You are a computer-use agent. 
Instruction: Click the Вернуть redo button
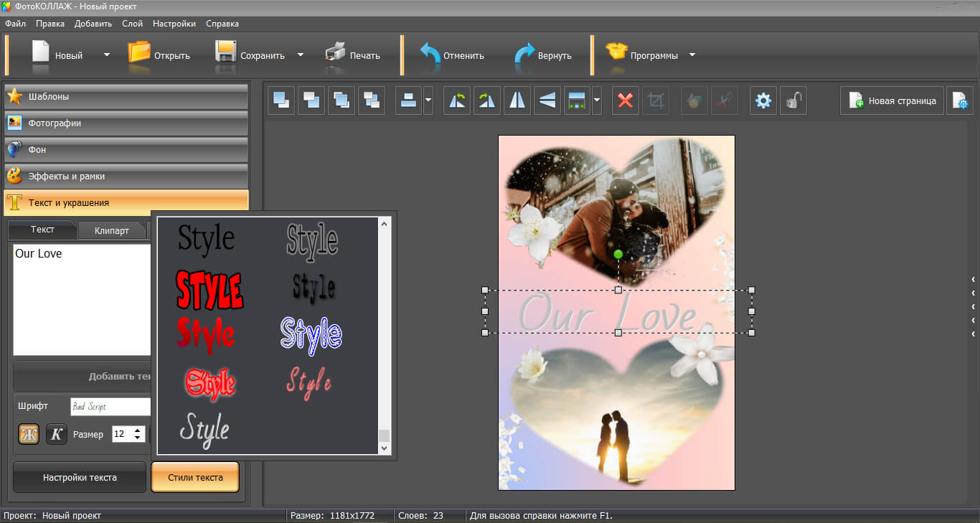tap(543, 55)
